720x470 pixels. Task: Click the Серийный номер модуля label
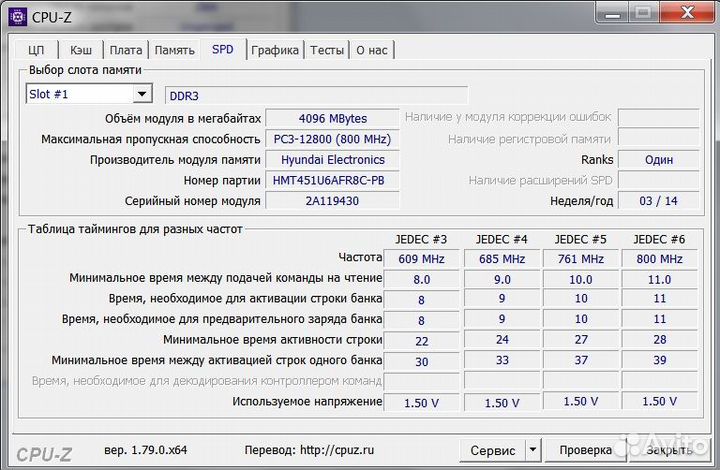tap(193, 201)
